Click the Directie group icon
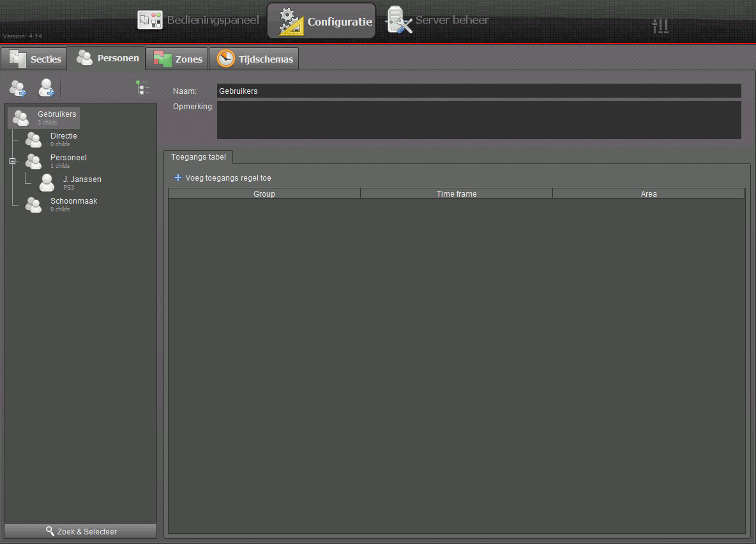 [x=33, y=140]
